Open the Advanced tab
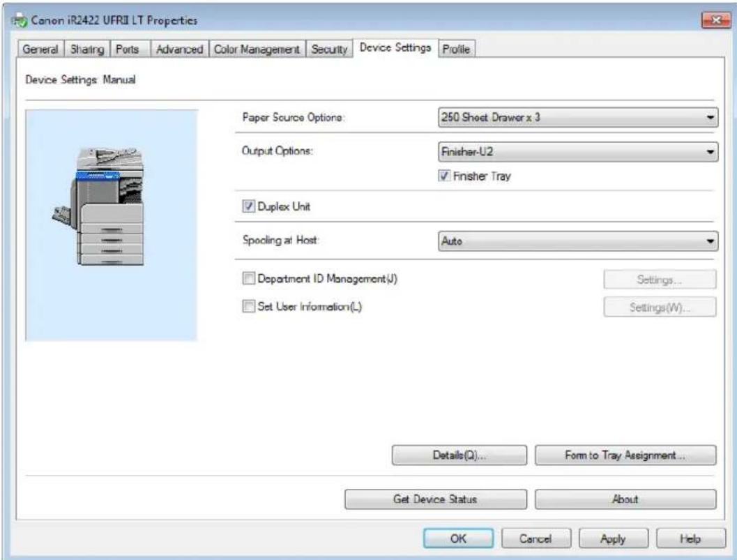The width and height of the screenshot is (737, 560). pyautogui.click(x=180, y=49)
